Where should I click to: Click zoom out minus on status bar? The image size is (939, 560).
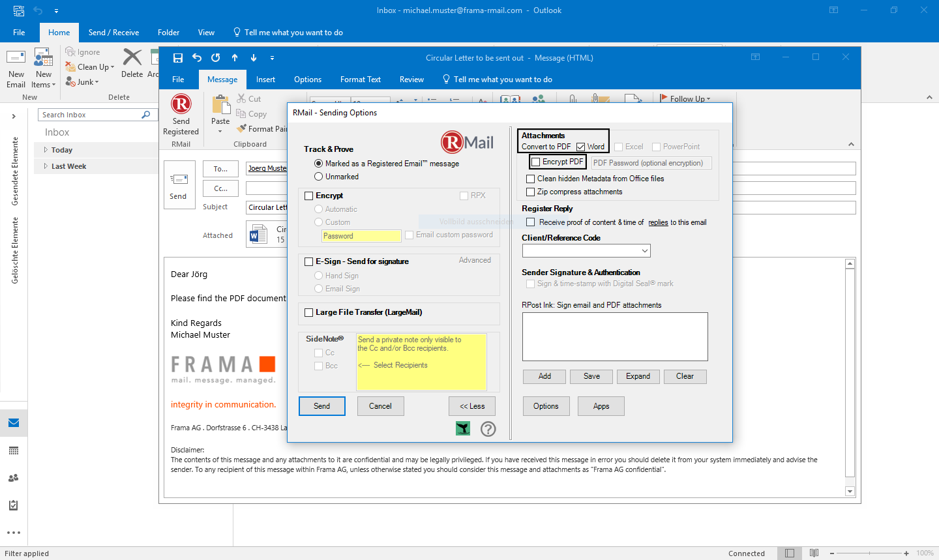click(x=832, y=553)
